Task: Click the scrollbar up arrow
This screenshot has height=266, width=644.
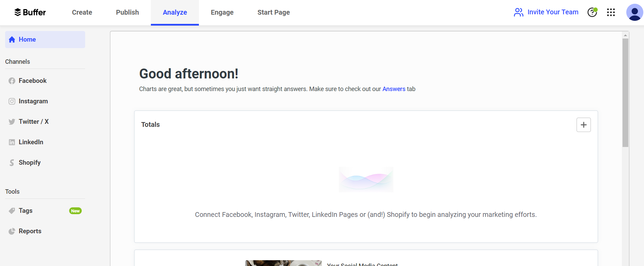Action: (625, 35)
